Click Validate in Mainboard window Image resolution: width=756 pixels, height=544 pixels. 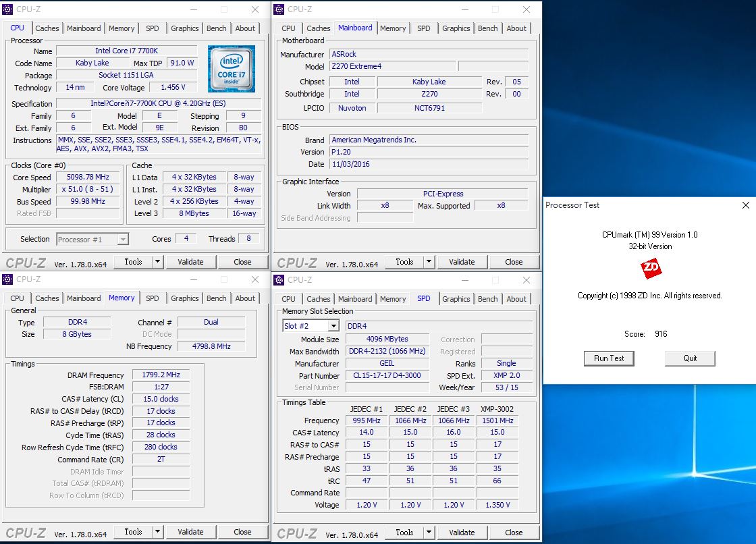462,262
